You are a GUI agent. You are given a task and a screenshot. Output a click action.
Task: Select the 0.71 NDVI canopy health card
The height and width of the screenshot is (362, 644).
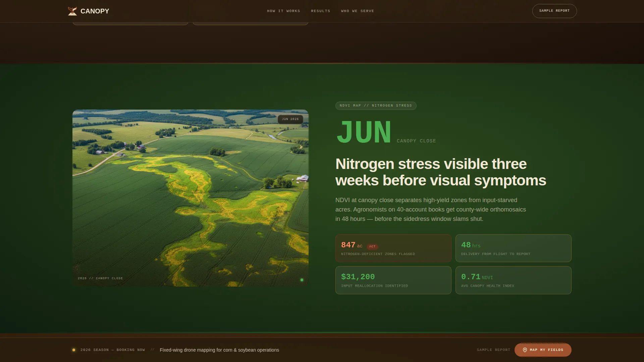[513, 280]
